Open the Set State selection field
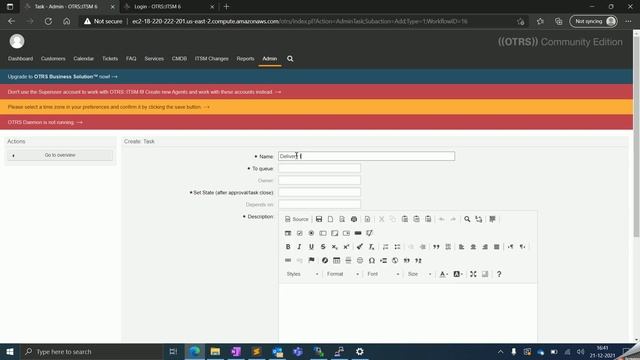 click(319, 192)
